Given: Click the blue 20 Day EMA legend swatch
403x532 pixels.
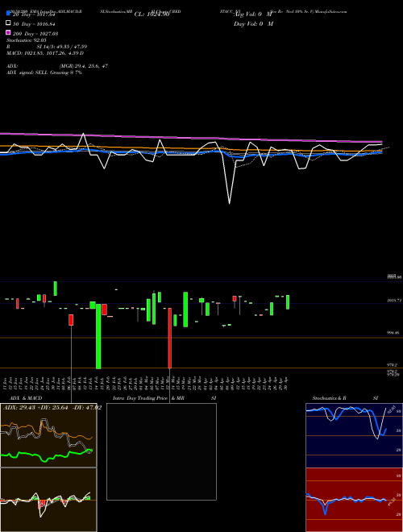Looking at the screenshot, I should point(8,14).
